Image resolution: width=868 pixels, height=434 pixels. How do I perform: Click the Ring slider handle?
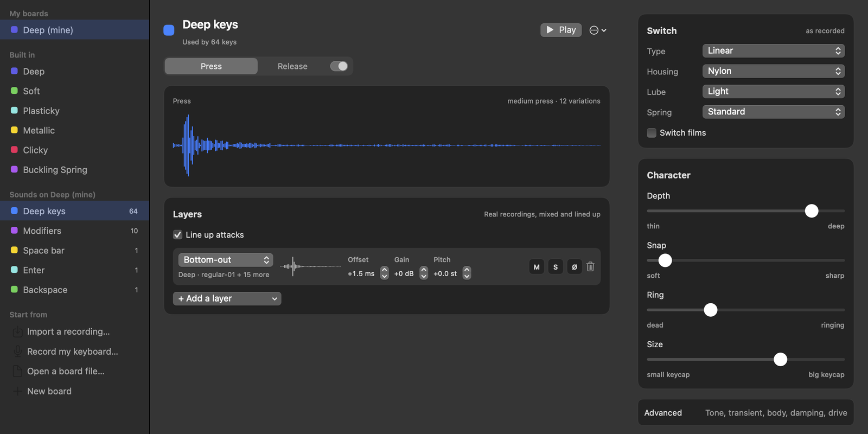tap(711, 310)
